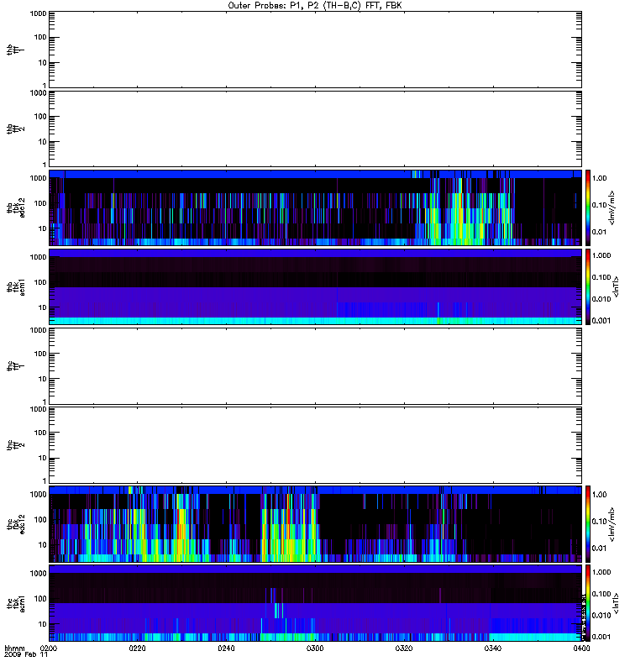
Task: Select the 0220 time axis label
Action: (x=138, y=648)
